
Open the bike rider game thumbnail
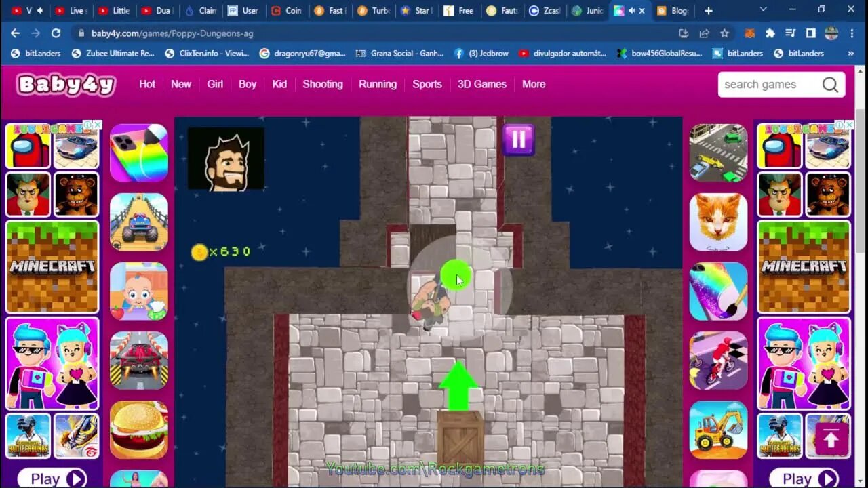tap(719, 361)
